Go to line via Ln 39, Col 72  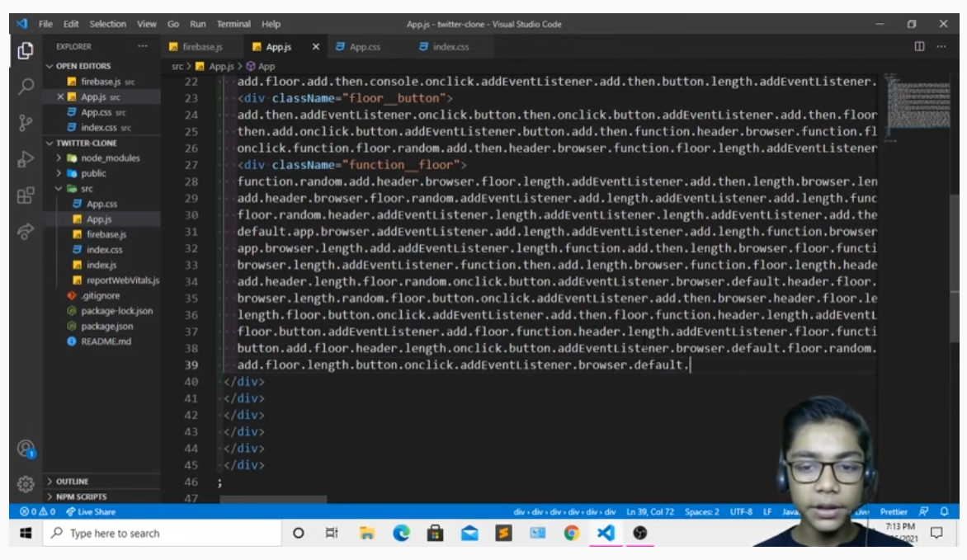point(650,512)
